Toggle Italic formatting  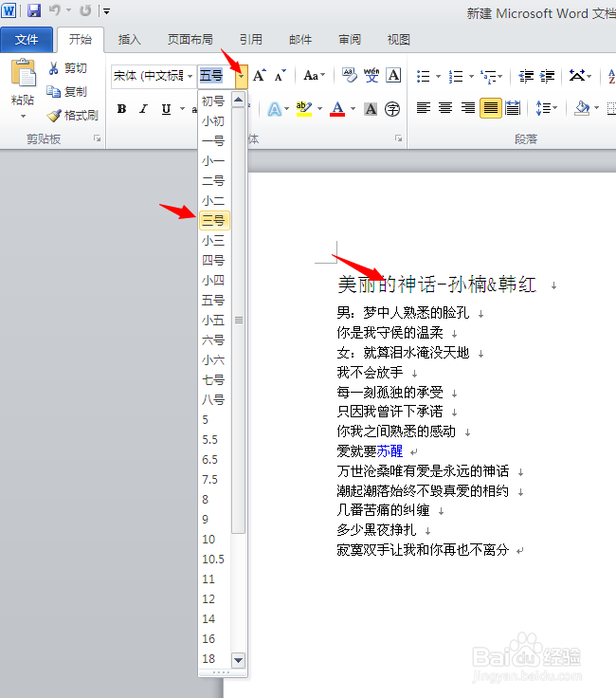pos(143,109)
